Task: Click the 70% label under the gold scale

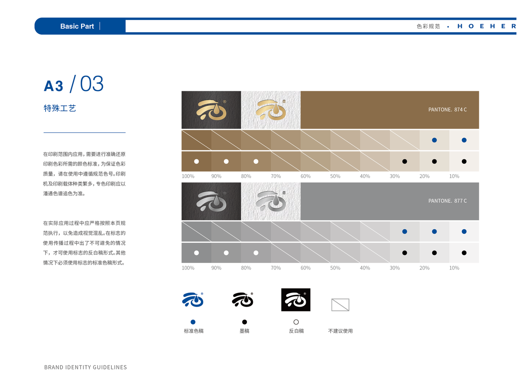Action: pyautogui.click(x=276, y=177)
